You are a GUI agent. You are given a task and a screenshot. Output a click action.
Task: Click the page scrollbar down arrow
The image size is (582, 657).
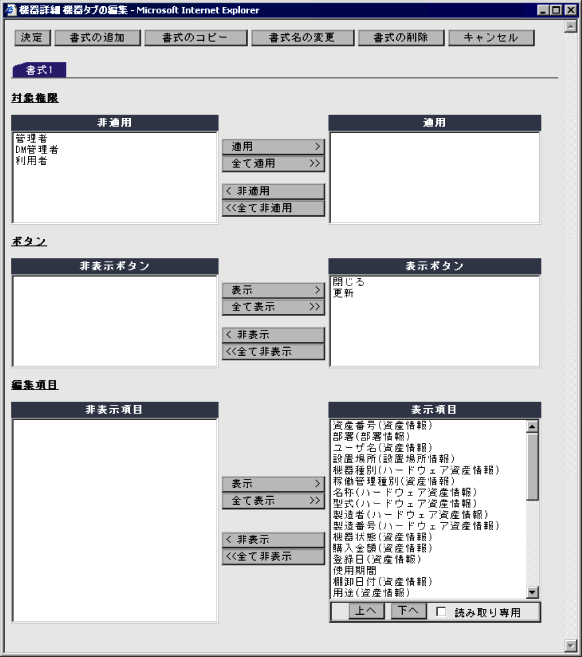pos(570,645)
